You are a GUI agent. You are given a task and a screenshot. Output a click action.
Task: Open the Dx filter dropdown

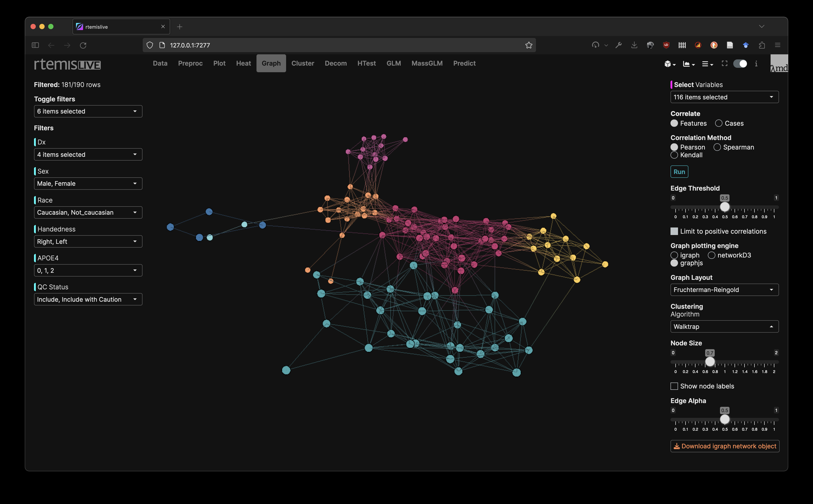coord(88,155)
